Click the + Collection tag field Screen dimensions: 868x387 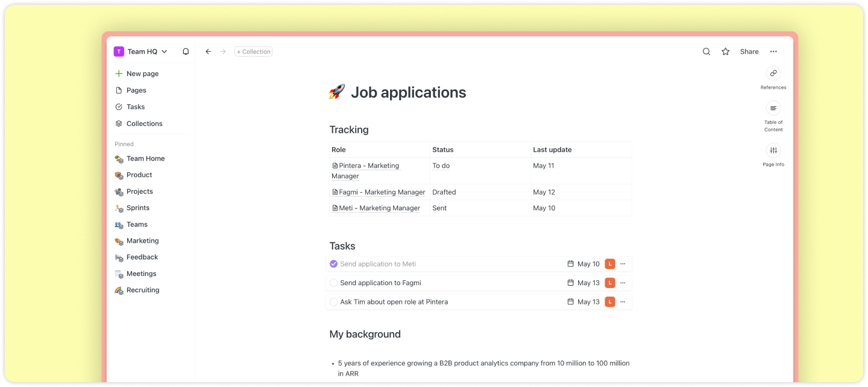pos(253,52)
